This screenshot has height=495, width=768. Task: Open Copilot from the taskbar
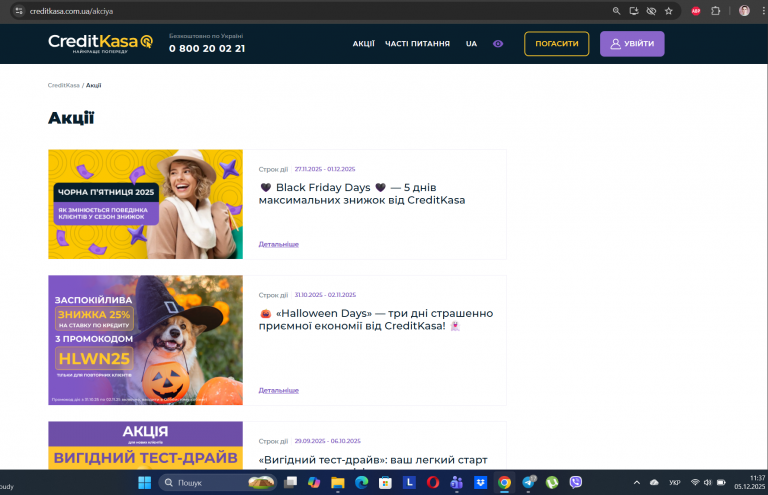(x=314, y=483)
